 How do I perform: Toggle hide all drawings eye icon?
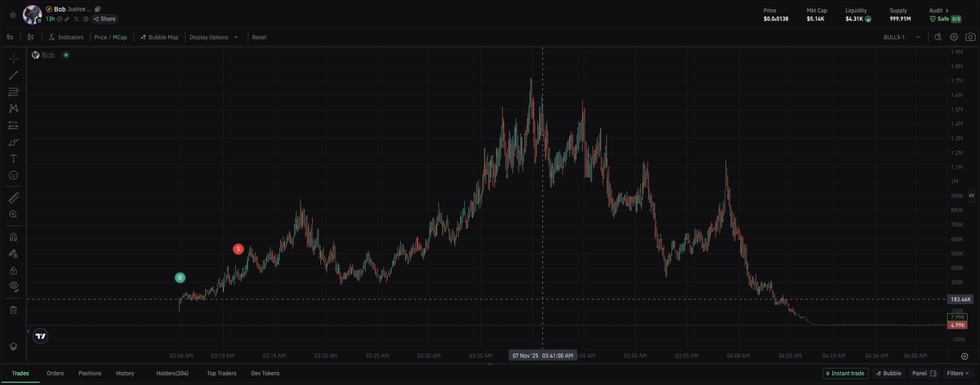[13, 286]
